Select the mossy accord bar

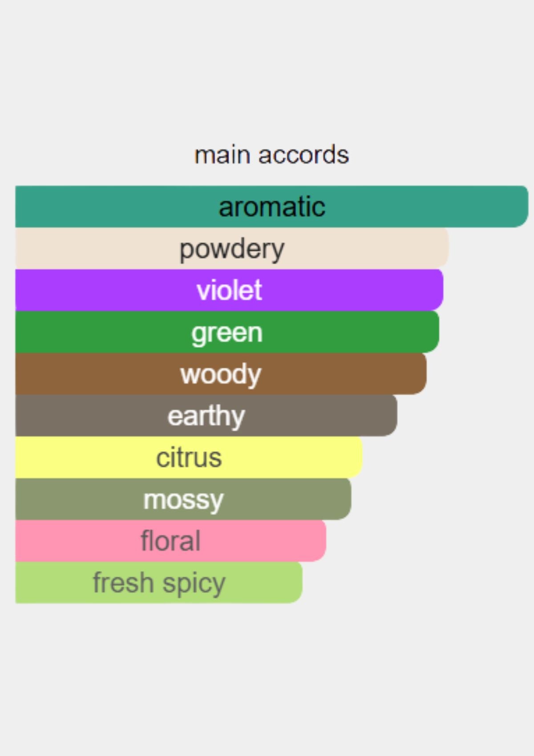(x=183, y=499)
